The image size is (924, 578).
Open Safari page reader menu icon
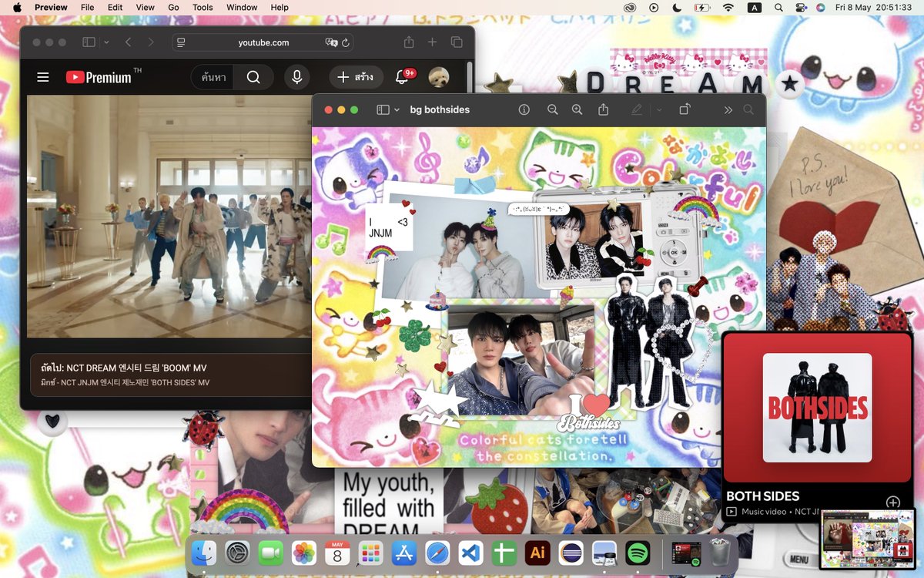(x=182, y=42)
